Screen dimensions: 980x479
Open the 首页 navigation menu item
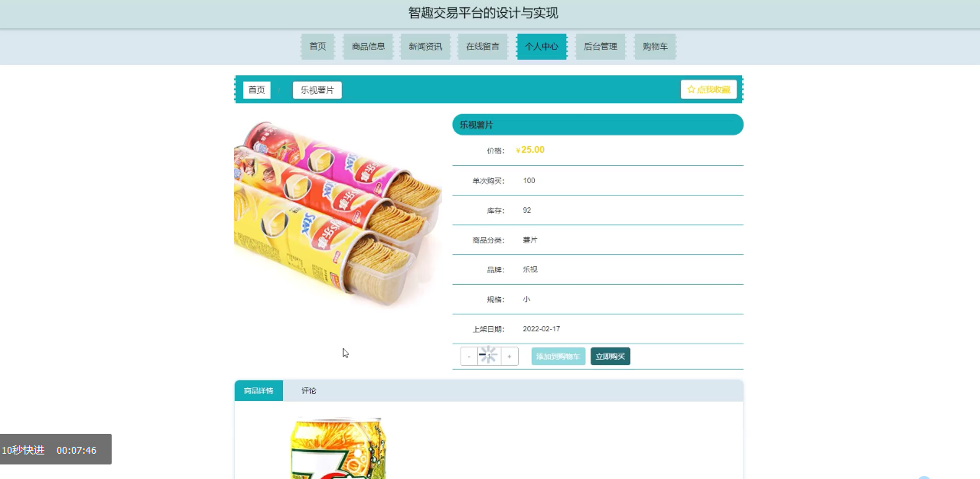pos(317,47)
